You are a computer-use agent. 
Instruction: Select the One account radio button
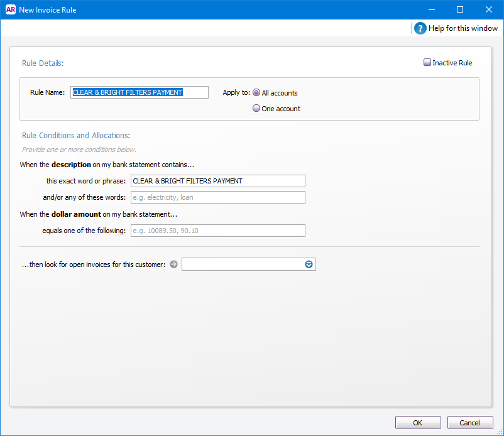click(256, 108)
